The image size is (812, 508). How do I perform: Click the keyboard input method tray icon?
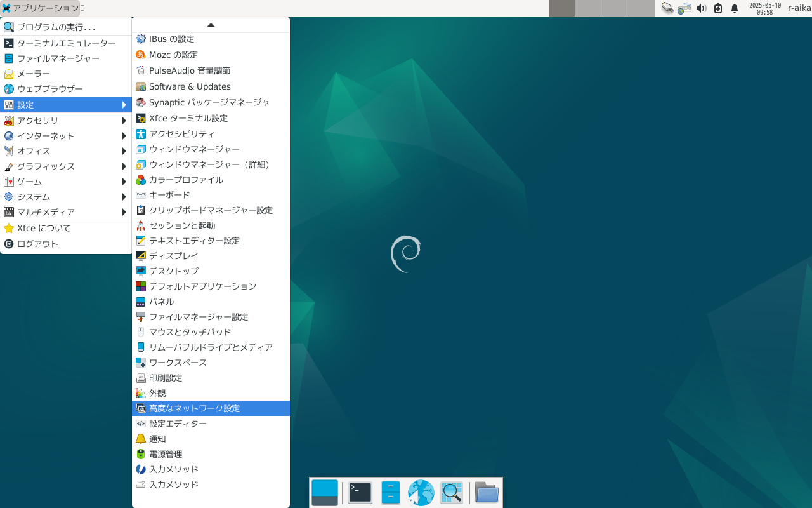(x=684, y=8)
